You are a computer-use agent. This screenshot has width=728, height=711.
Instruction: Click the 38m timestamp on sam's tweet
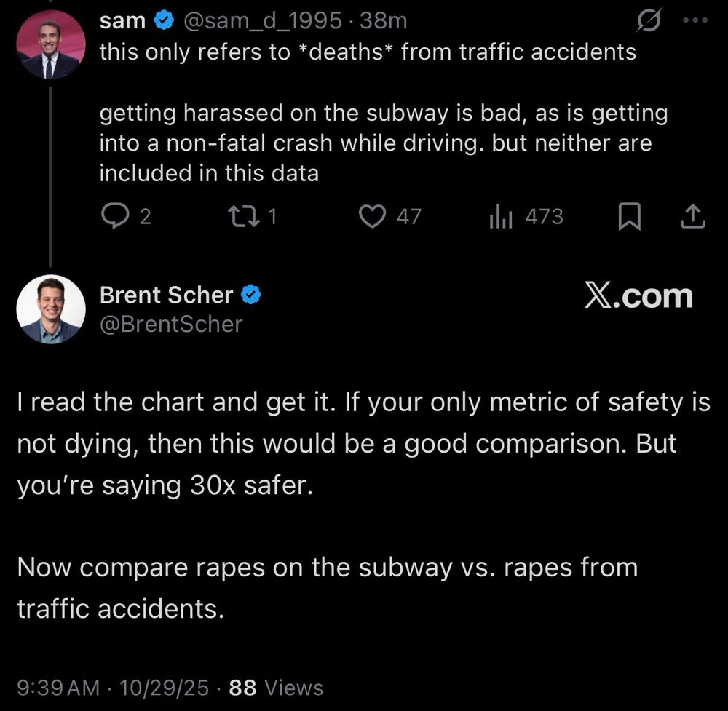pos(383,22)
